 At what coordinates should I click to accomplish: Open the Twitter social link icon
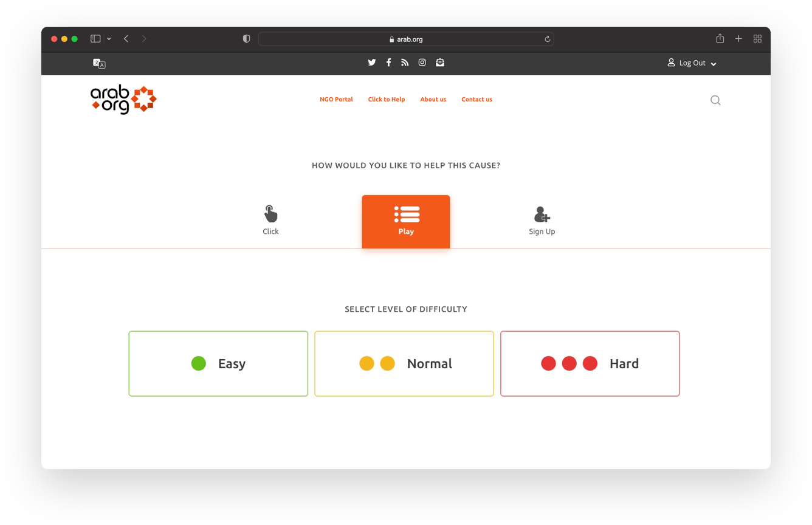coord(372,63)
